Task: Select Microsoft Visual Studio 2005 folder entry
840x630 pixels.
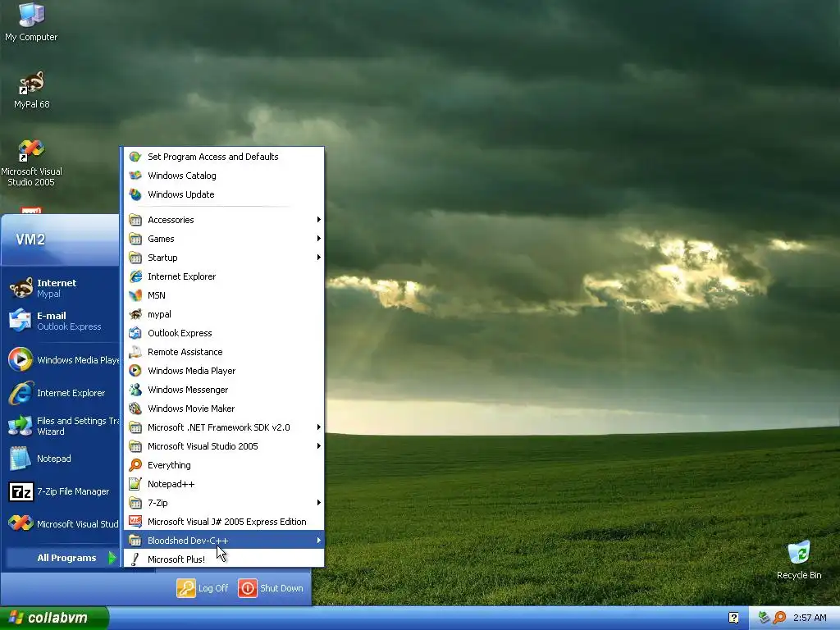Action: [224, 446]
